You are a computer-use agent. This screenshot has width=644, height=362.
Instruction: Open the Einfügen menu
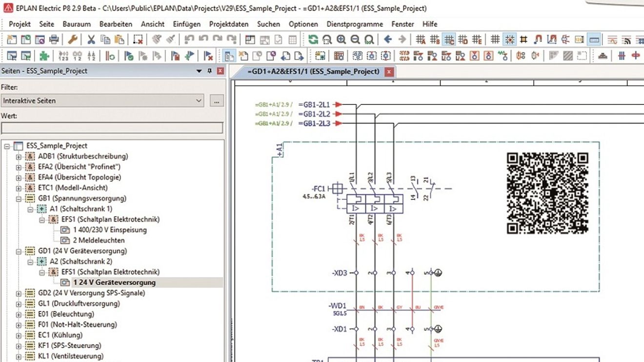click(x=186, y=24)
